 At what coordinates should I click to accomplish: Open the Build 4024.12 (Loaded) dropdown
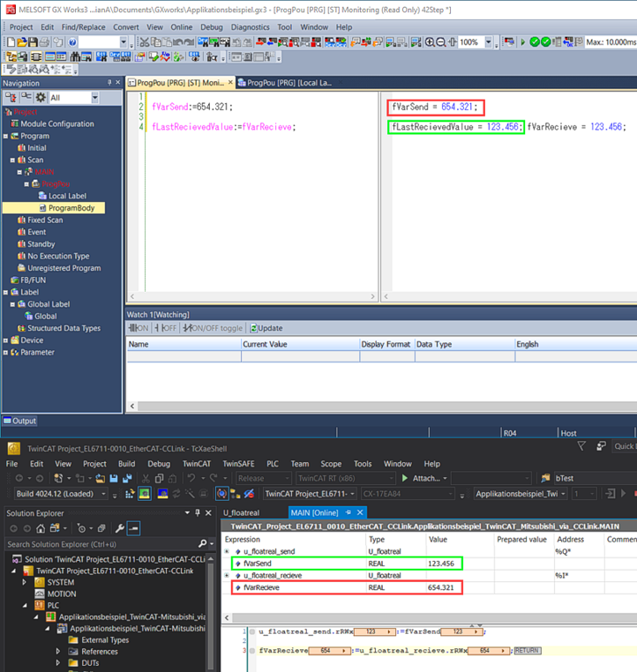(104, 494)
